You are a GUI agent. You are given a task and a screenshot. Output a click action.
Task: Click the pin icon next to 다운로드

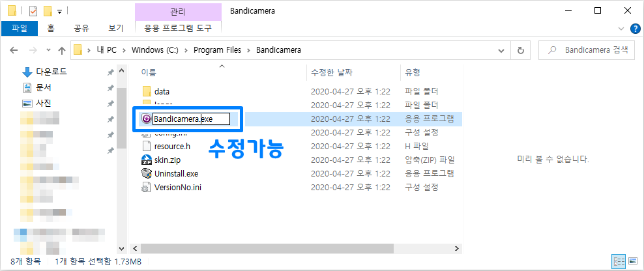click(110, 72)
